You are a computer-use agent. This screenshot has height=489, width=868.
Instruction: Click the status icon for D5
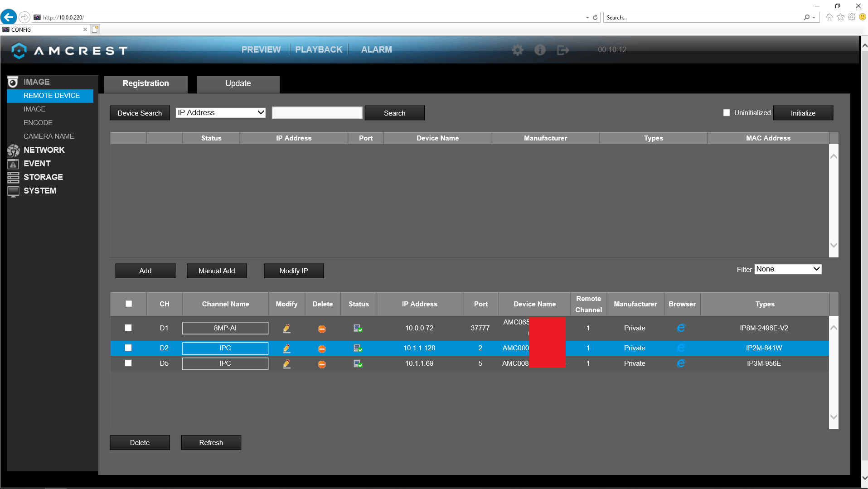click(x=358, y=364)
